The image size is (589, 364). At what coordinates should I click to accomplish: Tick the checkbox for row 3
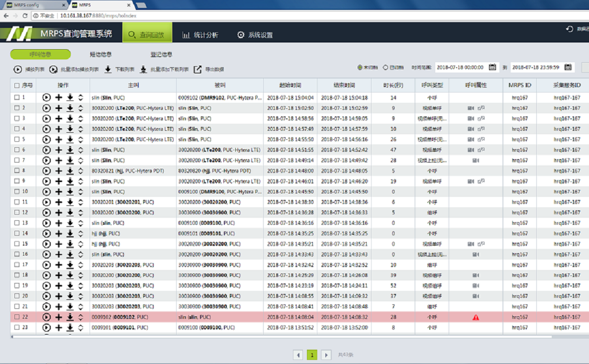coord(17,119)
